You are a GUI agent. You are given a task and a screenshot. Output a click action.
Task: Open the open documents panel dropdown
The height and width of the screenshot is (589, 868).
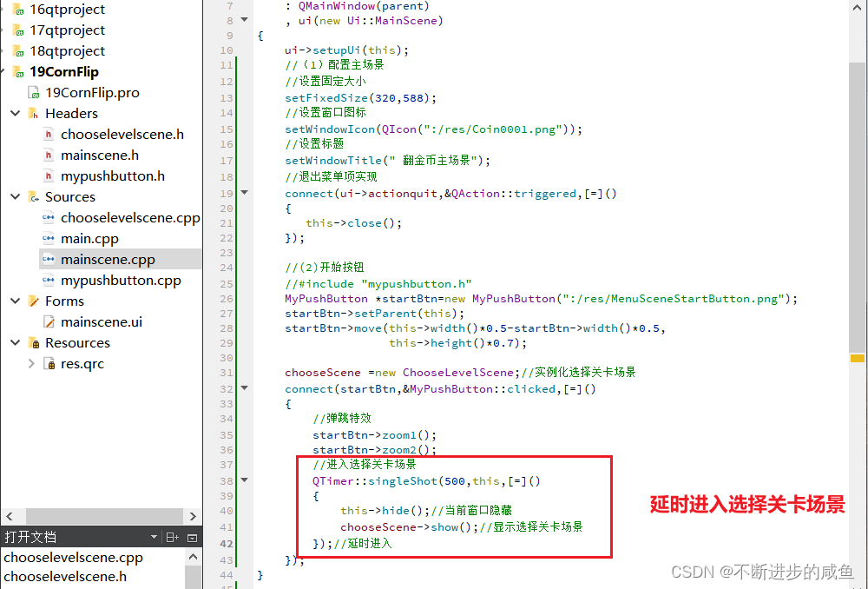[154, 538]
